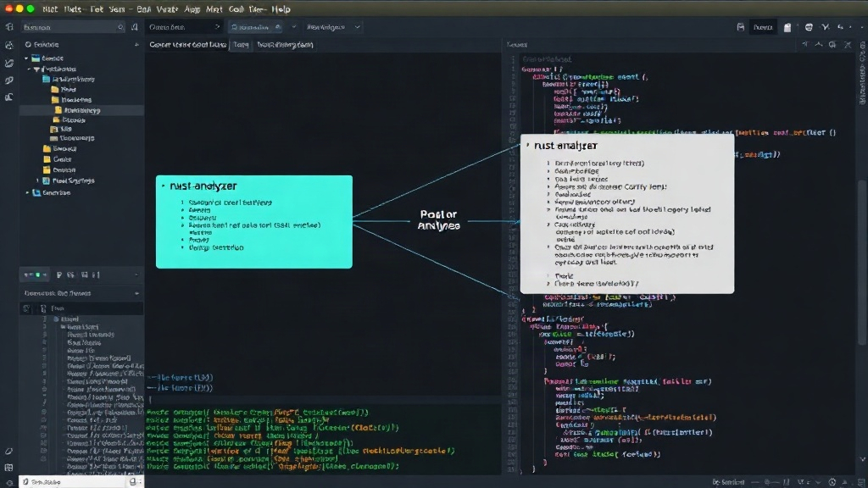The image size is (868, 488).
Task: Collapse the root folder arrow in the file tree
Action: pyautogui.click(x=26, y=58)
